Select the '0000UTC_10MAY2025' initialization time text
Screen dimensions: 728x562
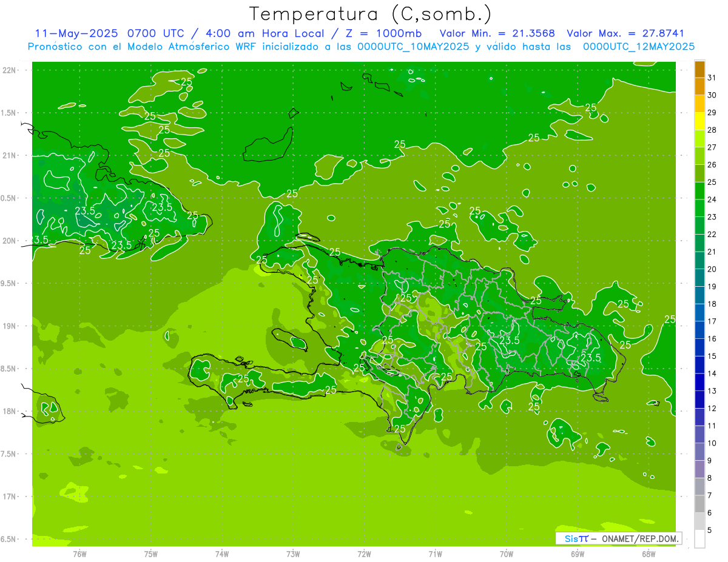tap(414, 47)
